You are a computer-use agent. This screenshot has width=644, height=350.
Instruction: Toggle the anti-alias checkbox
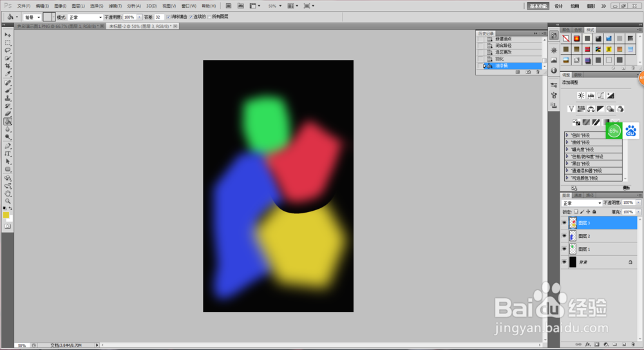pos(168,17)
